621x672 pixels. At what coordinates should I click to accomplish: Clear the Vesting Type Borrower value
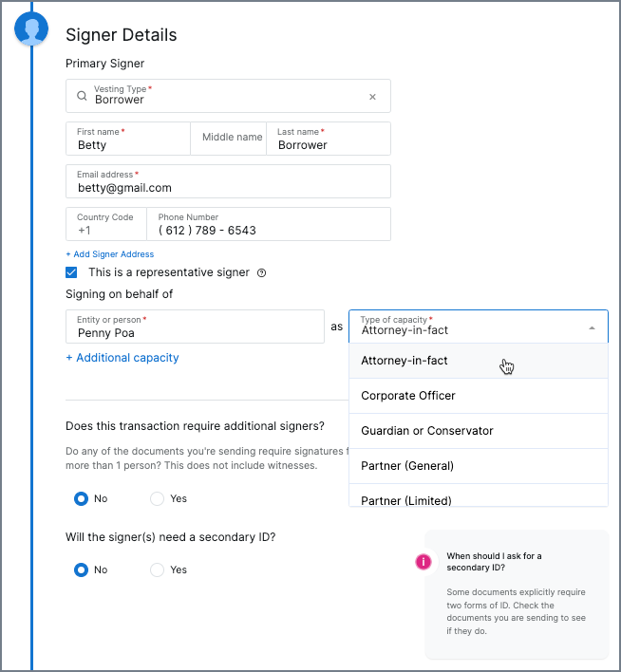372,97
